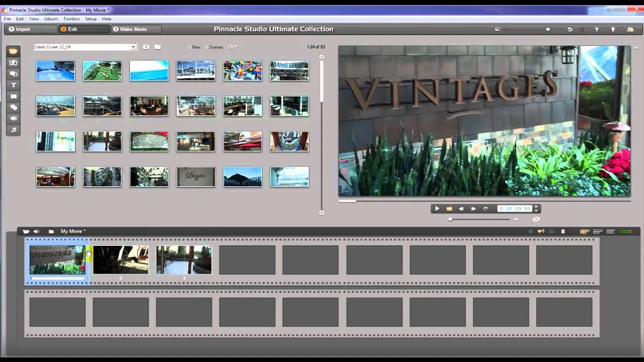
Task: Select the Files radio button
Action: pos(189,47)
